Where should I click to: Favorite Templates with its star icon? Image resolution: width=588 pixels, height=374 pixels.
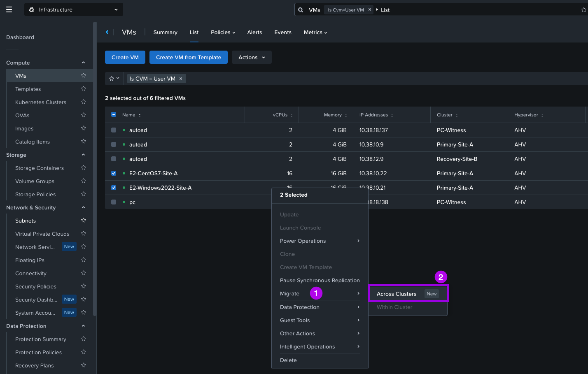[x=84, y=89]
